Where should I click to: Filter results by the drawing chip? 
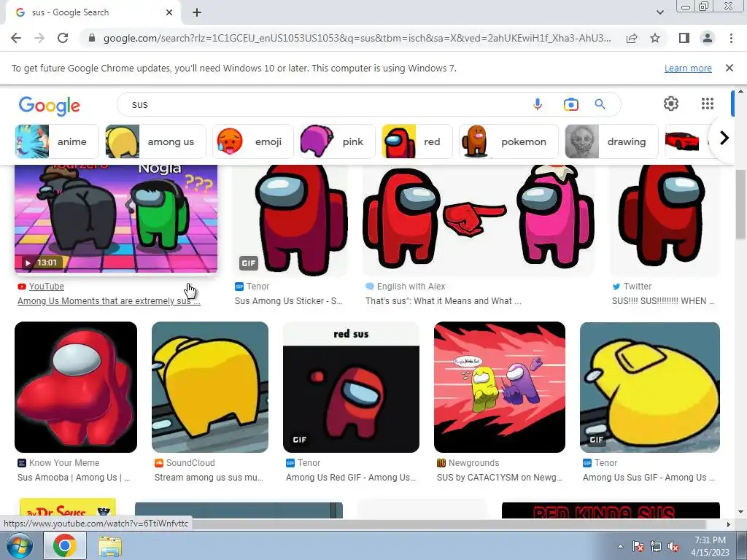coord(611,141)
